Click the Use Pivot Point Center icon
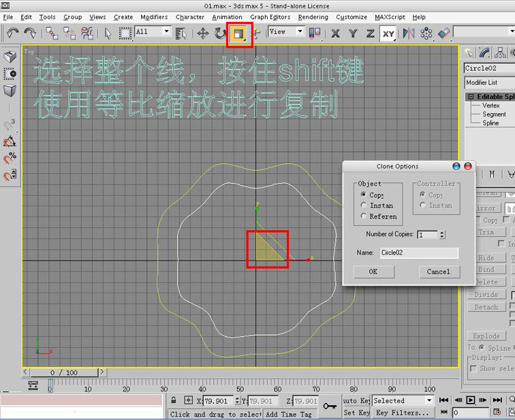 tap(314, 33)
